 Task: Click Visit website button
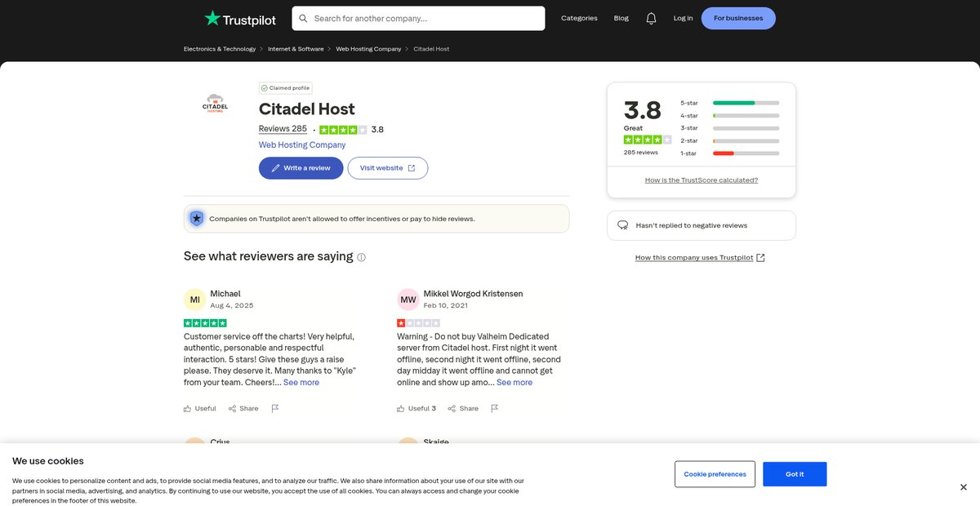pyautogui.click(x=388, y=168)
